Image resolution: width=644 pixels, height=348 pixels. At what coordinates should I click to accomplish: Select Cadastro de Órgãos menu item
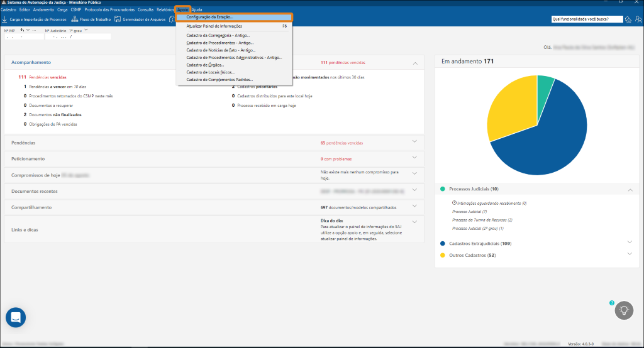coord(234,65)
